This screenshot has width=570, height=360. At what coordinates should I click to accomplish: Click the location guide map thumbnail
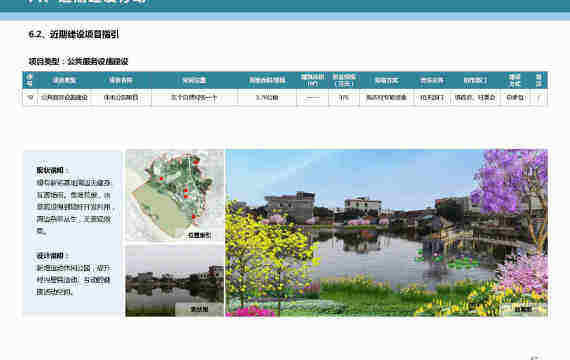coord(175,195)
